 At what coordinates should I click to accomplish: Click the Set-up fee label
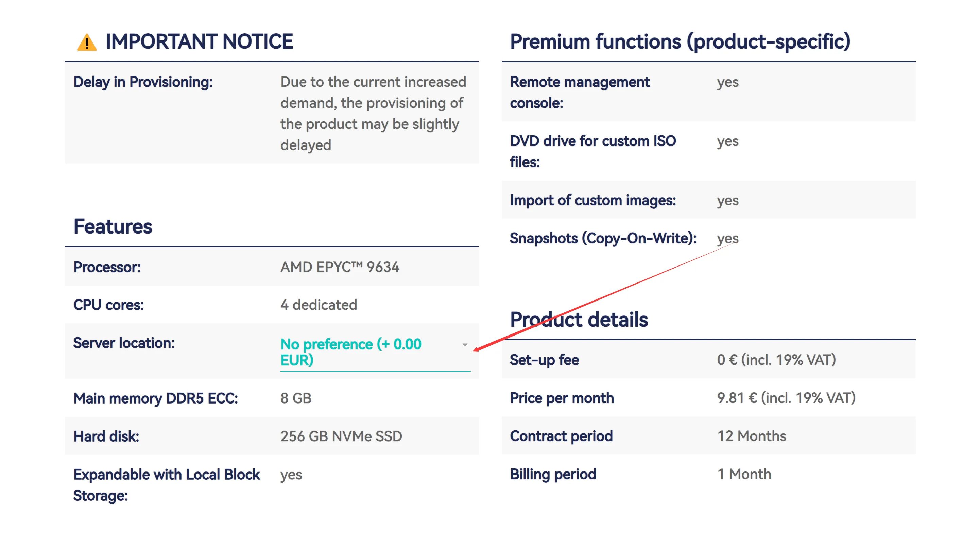544,360
